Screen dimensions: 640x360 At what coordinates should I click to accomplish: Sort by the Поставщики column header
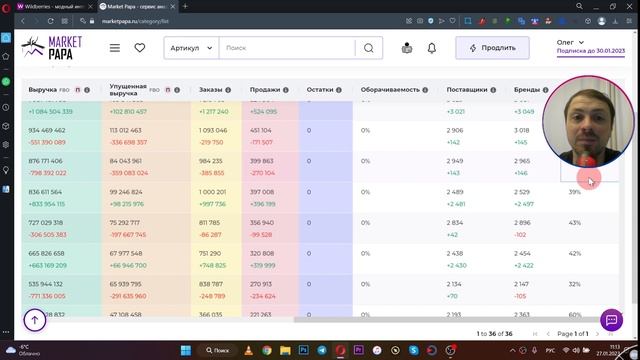pyautogui.click(x=467, y=89)
